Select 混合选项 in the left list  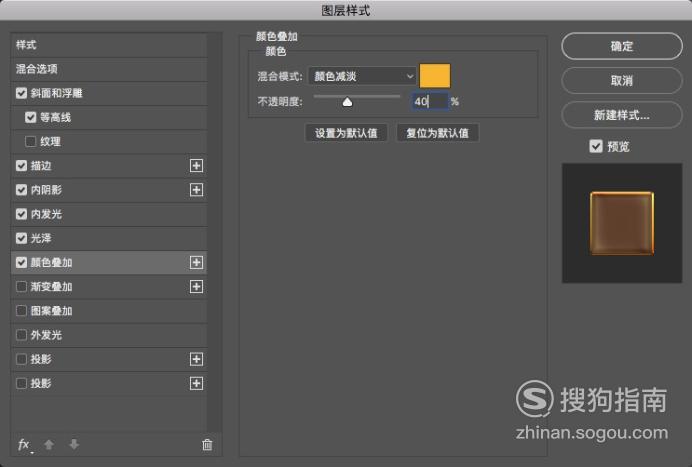[109, 69]
